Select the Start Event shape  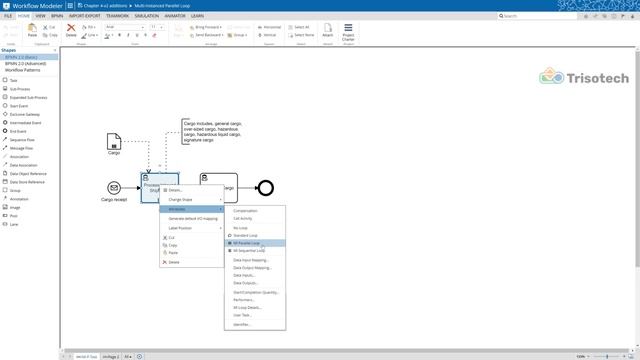click(16, 106)
